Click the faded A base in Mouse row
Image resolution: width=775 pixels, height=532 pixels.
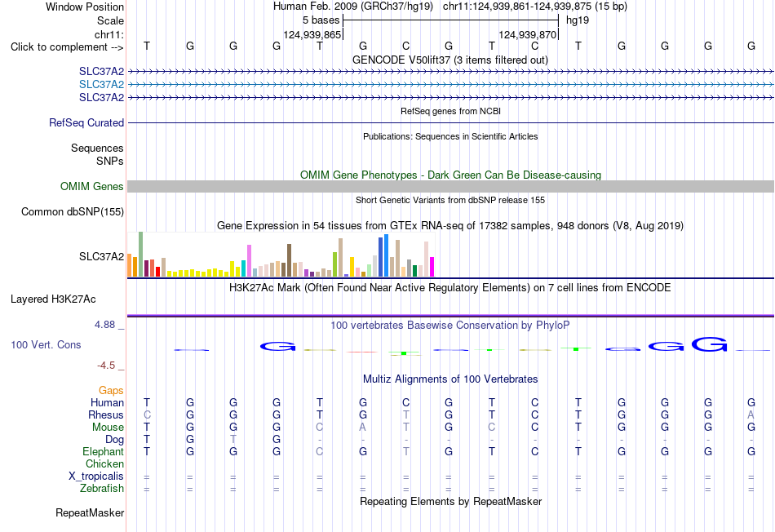[x=363, y=428]
